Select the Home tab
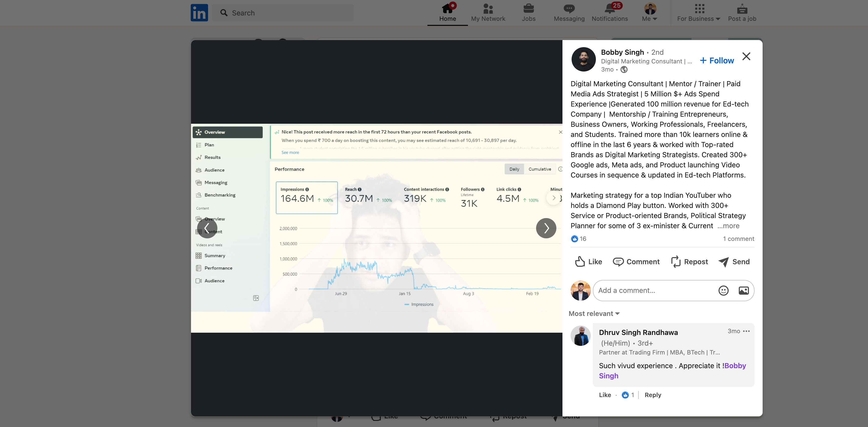 click(x=447, y=13)
